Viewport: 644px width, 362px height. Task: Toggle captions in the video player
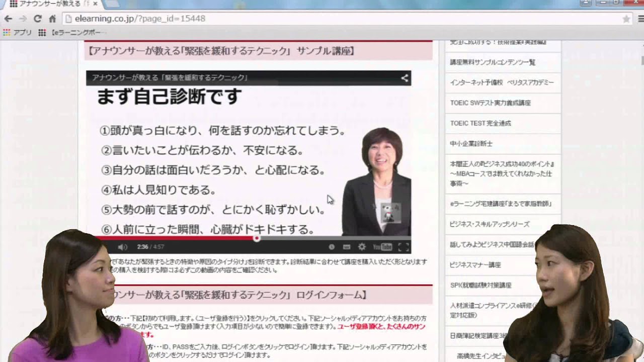pos(347,247)
